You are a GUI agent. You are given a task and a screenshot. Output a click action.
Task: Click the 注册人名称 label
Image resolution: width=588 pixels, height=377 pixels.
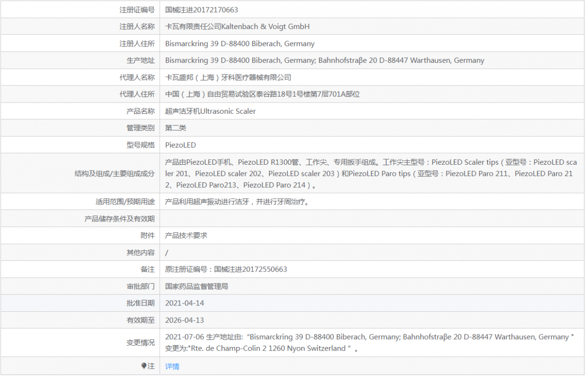(137, 26)
